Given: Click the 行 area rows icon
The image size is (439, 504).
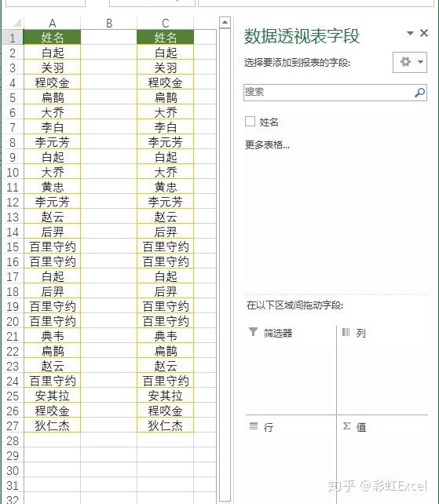Looking at the screenshot, I should [x=254, y=426].
